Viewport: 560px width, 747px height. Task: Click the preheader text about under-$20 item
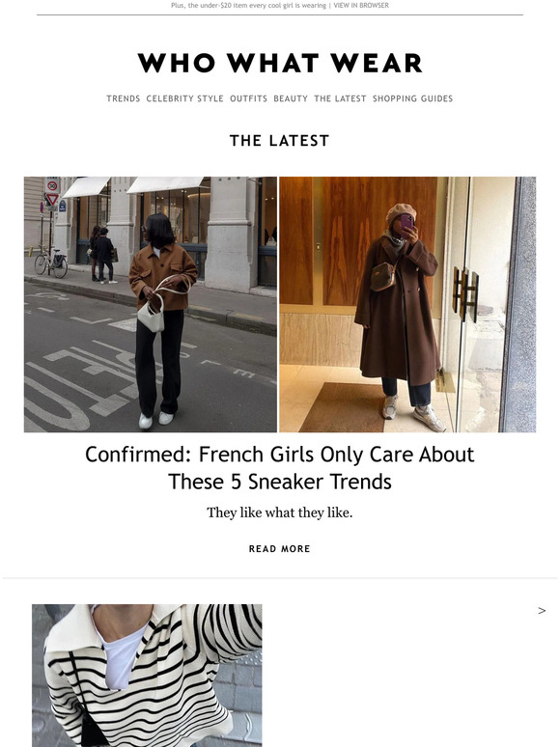pos(249,5)
